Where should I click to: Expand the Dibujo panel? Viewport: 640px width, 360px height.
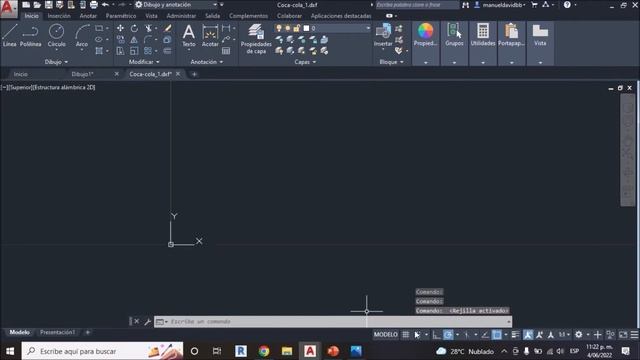point(56,62)
